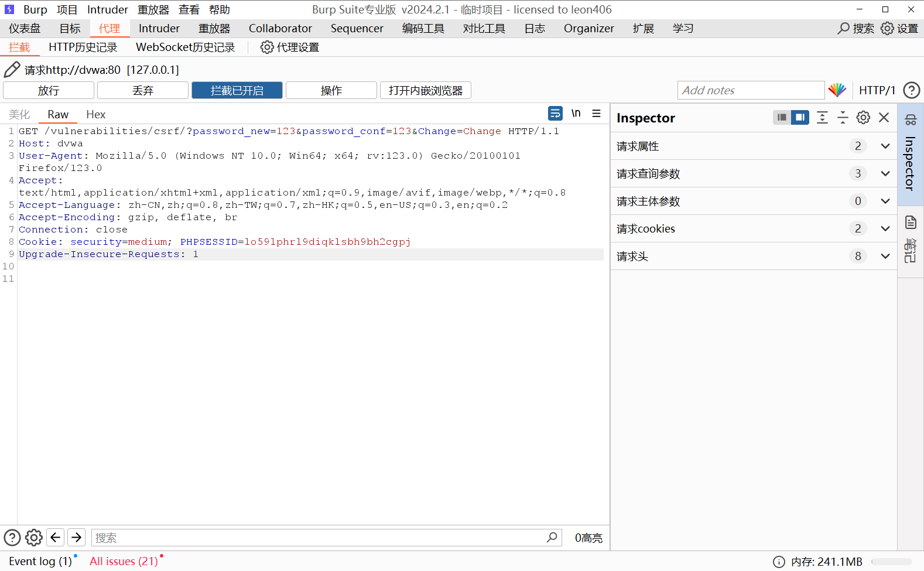This screenshot has width=924, height=571.
Task: Click the magnifier in editor search box
Action: click(552, 537)
